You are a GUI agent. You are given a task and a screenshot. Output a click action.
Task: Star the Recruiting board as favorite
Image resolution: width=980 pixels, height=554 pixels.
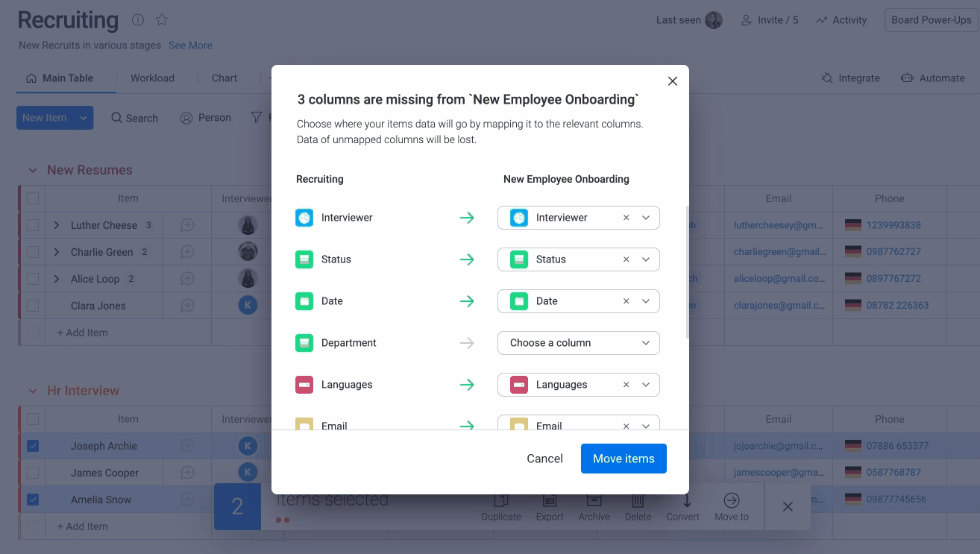point(162,20)
